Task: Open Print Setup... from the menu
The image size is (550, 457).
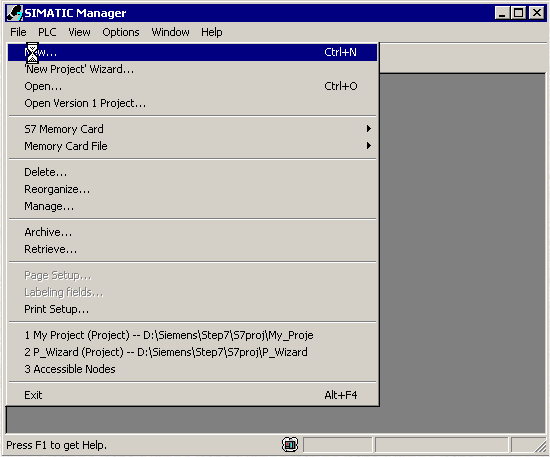Action: click(x=192, y=309)
